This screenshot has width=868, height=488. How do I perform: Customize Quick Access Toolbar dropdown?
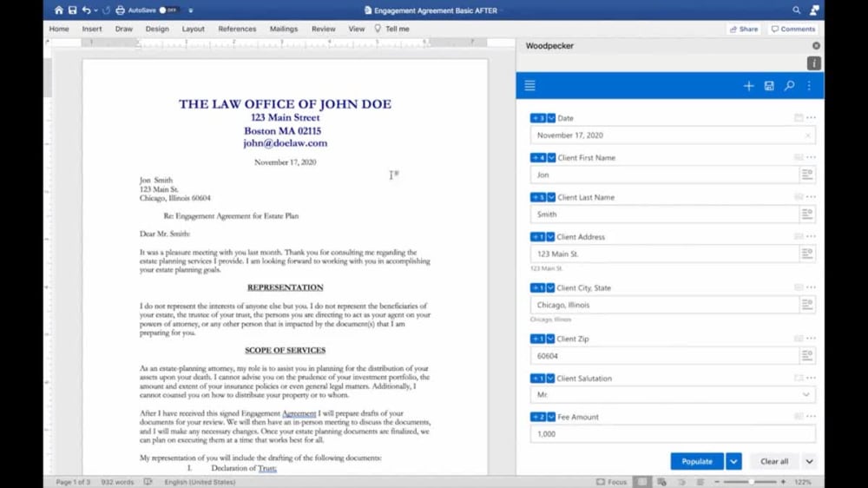coord(191,10)
